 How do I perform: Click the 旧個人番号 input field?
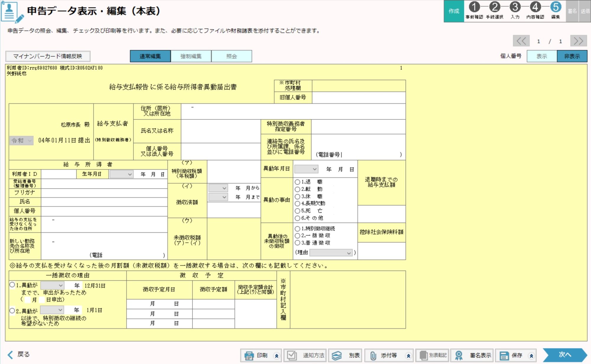(x=359, y=97)
